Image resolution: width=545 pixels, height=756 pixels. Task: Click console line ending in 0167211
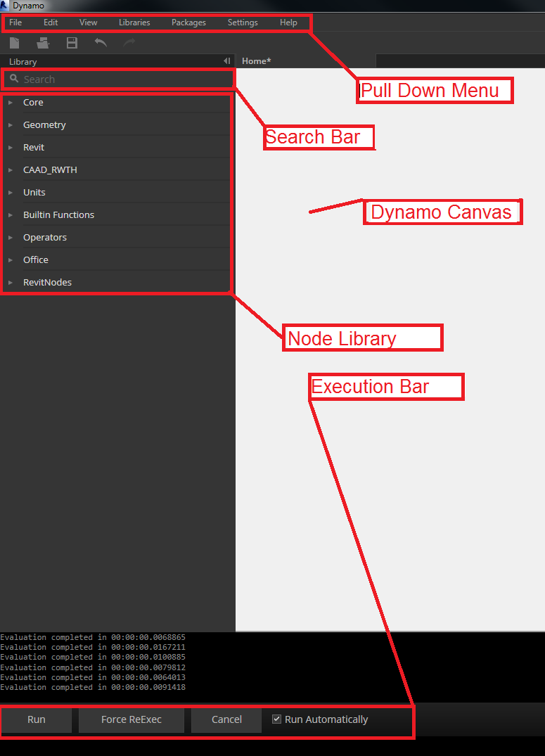(x=93, y=648)
